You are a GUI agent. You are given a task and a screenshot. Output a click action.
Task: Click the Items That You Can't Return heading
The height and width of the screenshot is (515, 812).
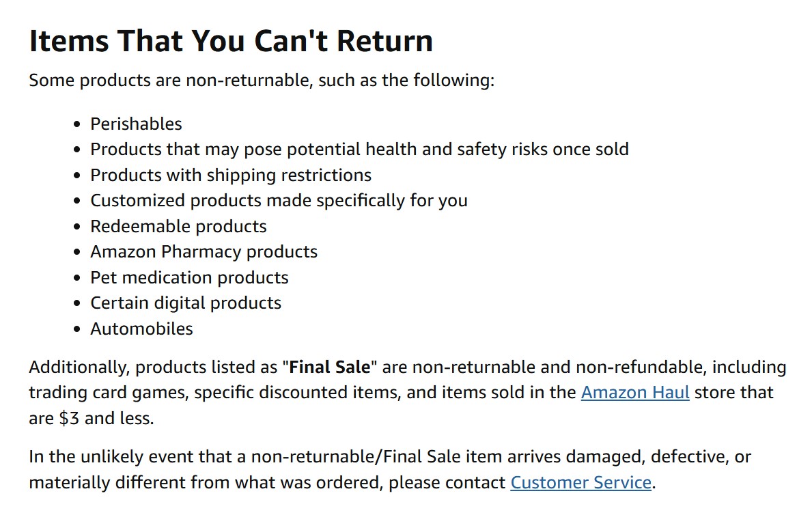(x=231, y=41)
